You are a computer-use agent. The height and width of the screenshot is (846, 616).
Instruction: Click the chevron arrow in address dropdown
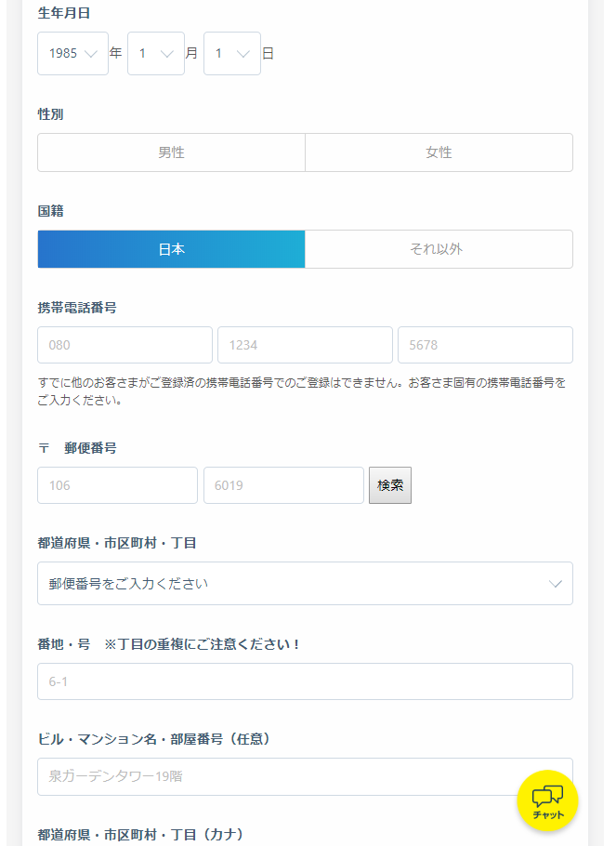556,584
